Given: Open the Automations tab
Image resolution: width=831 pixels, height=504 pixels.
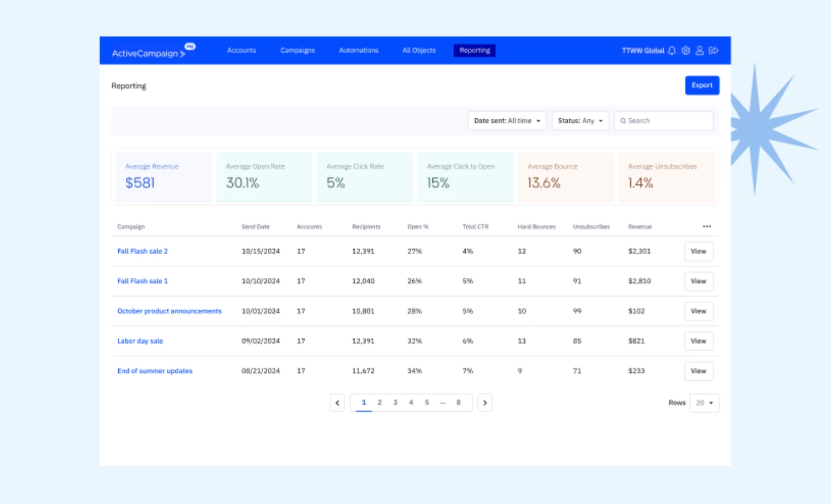Looking at the screenshot, I should (x=359, y=51).
